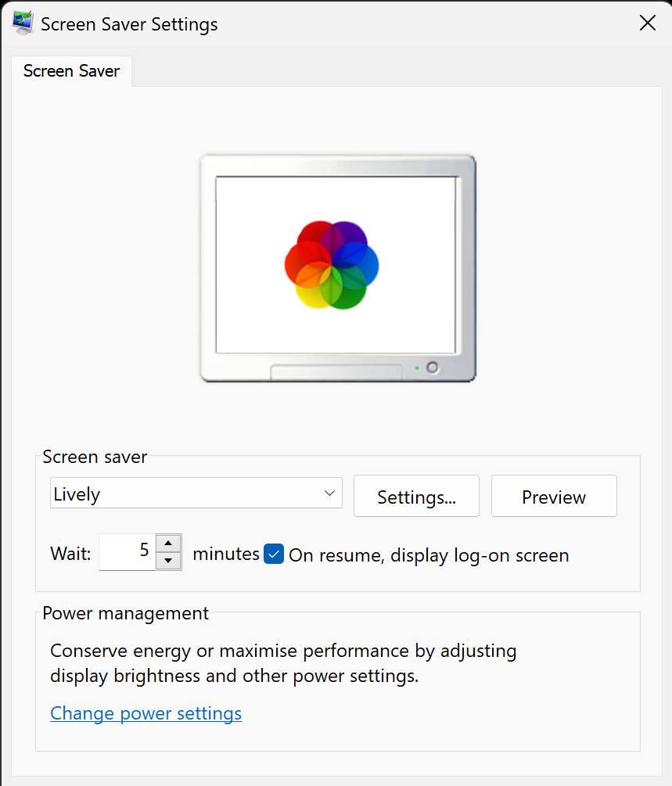Click inside the Wait minutes field
The height and width of the screenshot is (786, 672).
129,551
